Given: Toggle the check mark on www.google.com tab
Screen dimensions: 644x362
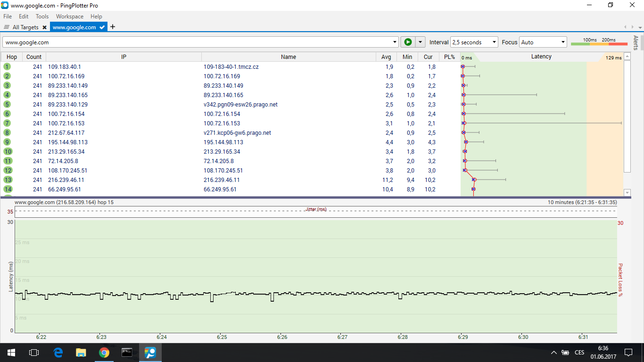Looking at the screenshot, I should click(x=102, y=27).
